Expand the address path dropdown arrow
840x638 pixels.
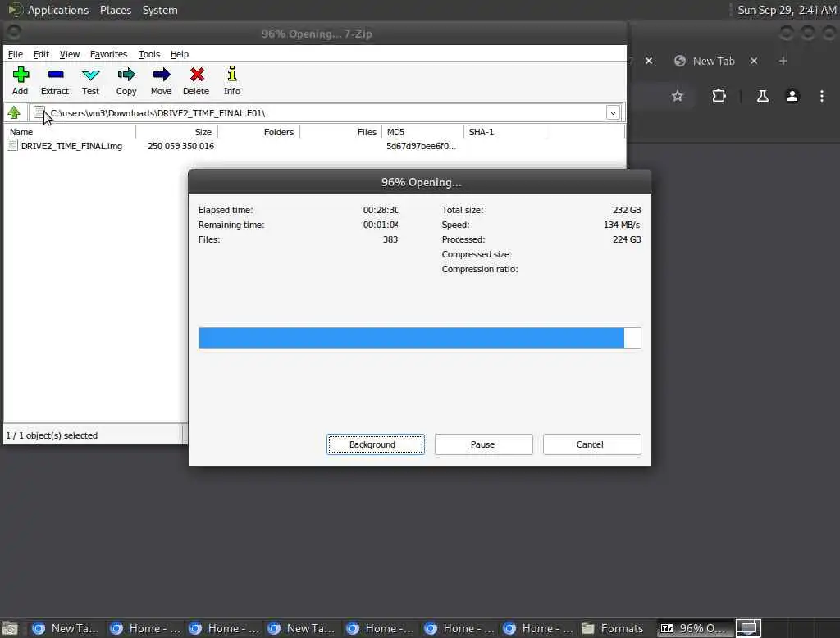pyautogui.click(x=613, y=113)
